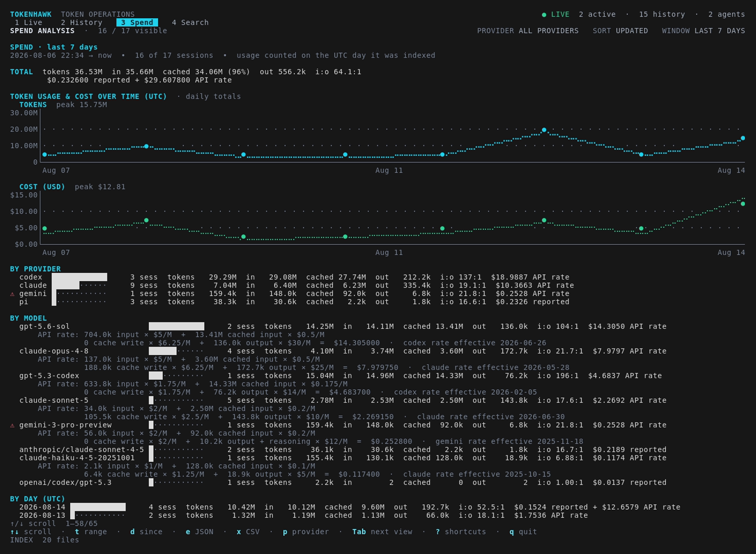Screen dimensions: 756x554
Task: Open the 2 History tab
Action: point(81,23)
